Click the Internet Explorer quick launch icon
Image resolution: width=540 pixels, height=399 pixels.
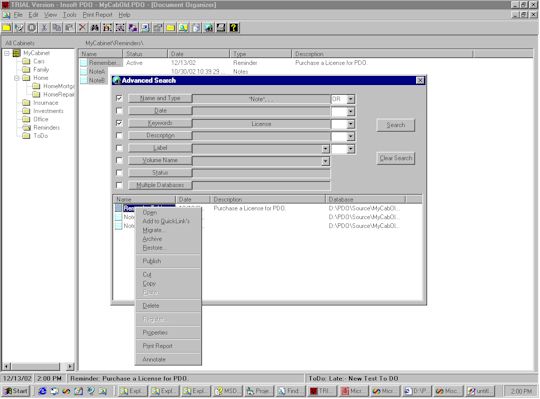point(42,391)
